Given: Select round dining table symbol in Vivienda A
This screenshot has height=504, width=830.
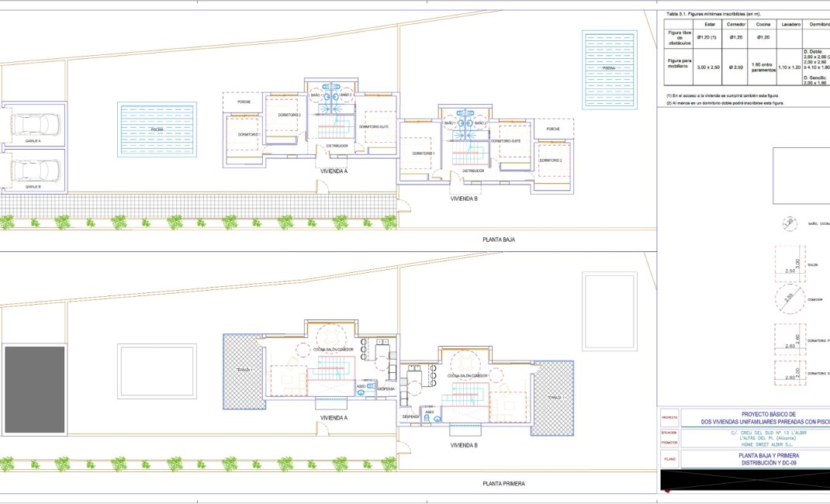Looking at the screenshot, I should click(330, 337).
